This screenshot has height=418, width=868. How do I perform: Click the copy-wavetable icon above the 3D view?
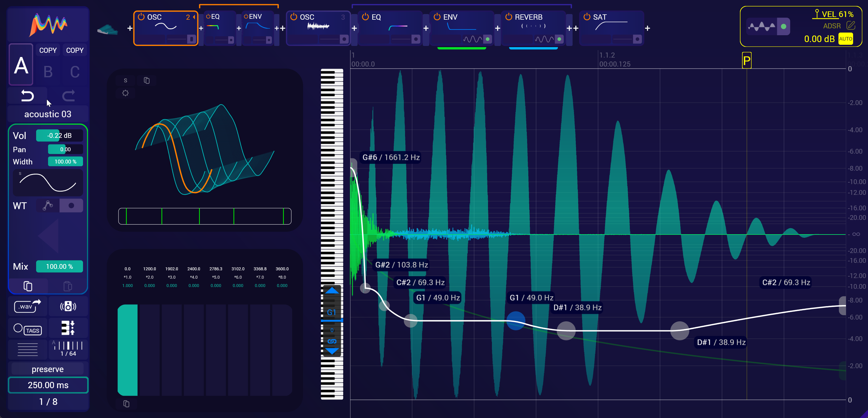coord(147,80)
